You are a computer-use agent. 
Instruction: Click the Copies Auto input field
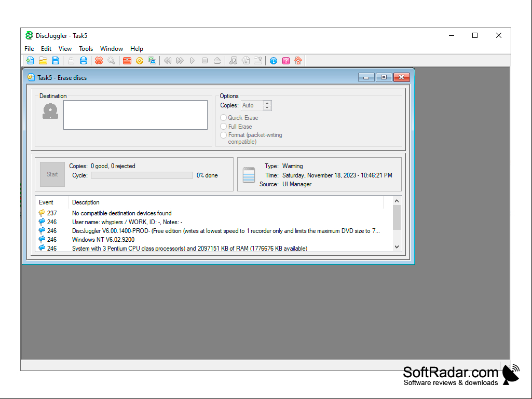point(252,105)
